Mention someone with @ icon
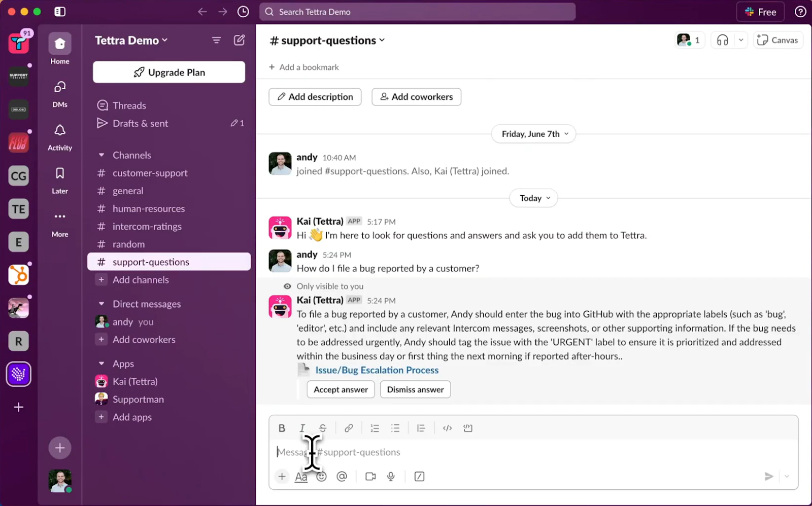Image resolution: width=812 pixels, height=506 pixels. 342,476
